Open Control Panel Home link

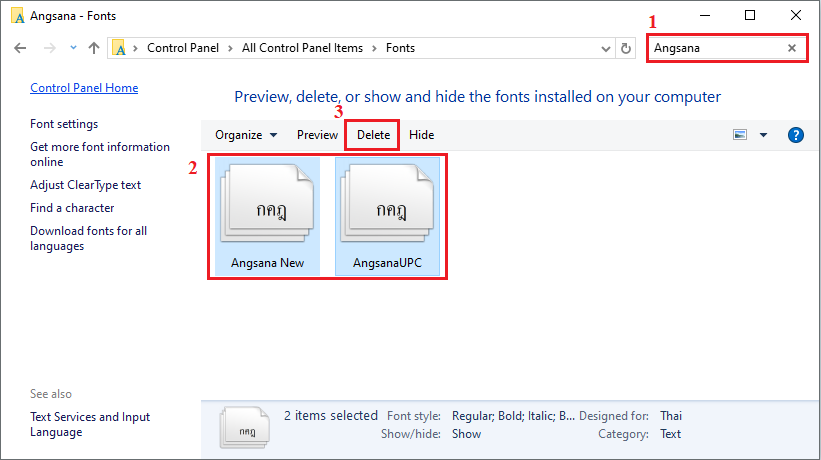pyautogui.click(x=84, y=88)
